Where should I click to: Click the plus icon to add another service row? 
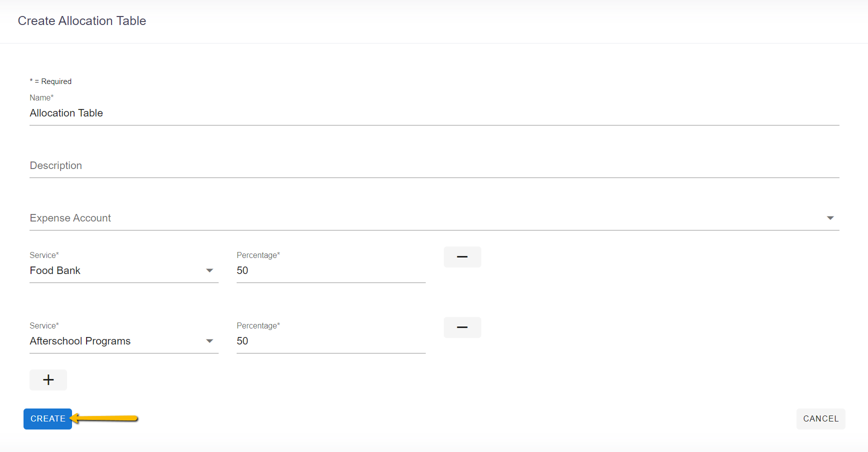[x=48, y=380]
